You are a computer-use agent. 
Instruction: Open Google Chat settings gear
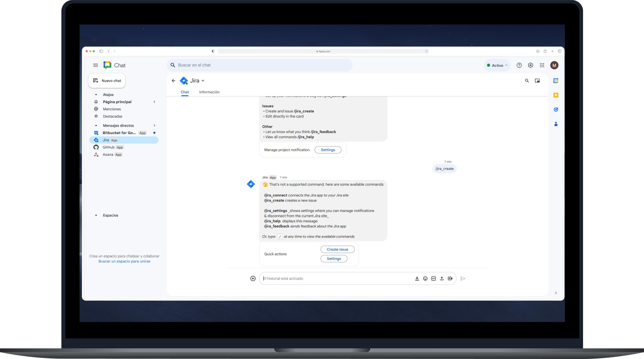pyautogui.click(x=531, y=65)
